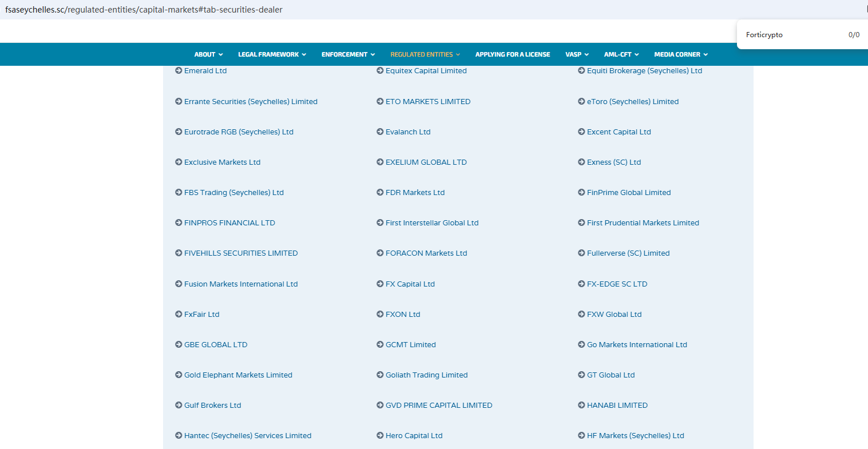Select the Hero Capital Ltd link

[414, 435]
